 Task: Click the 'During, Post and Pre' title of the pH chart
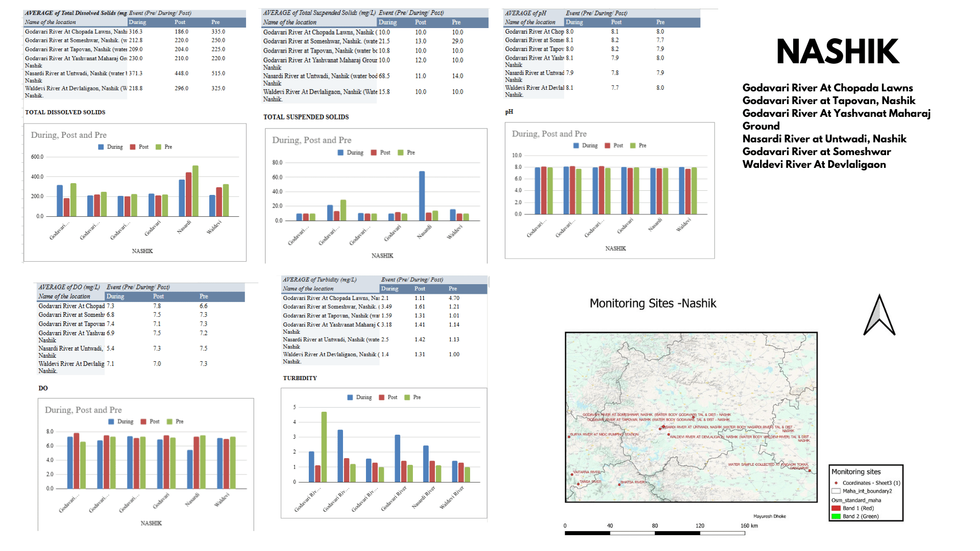pyautogui.click(x=549, y=134)
